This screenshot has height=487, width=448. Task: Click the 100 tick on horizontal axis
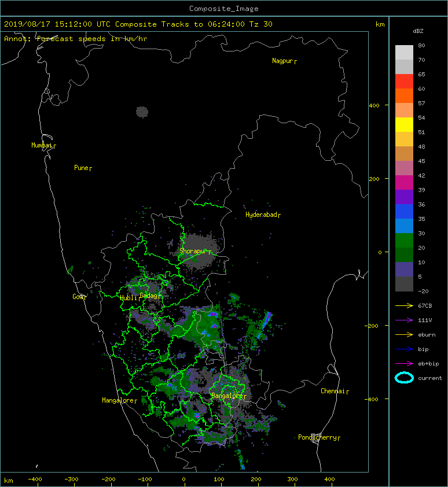[x=219, y=479]
